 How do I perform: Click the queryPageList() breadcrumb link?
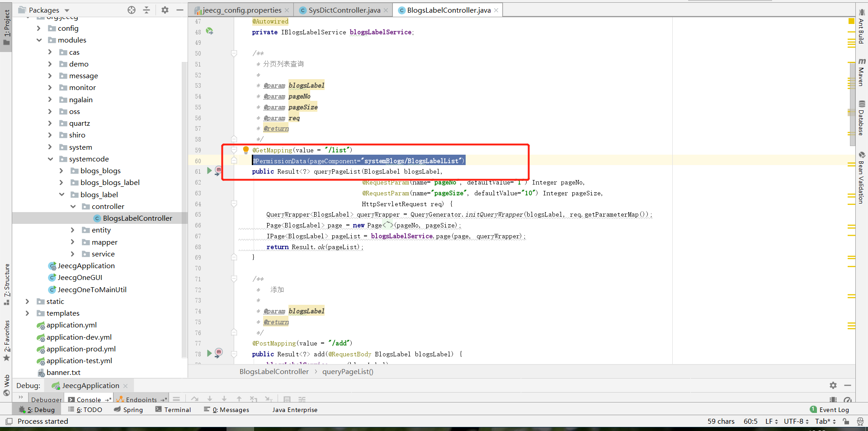[x=348, y=371]
